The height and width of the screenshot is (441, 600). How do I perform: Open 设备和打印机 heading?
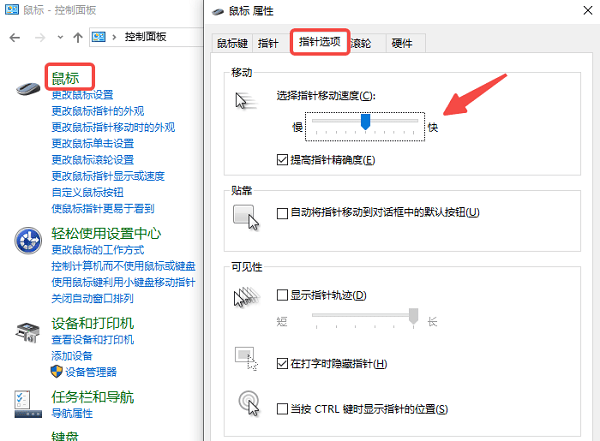pyautogui.click(x=93, y=323)
